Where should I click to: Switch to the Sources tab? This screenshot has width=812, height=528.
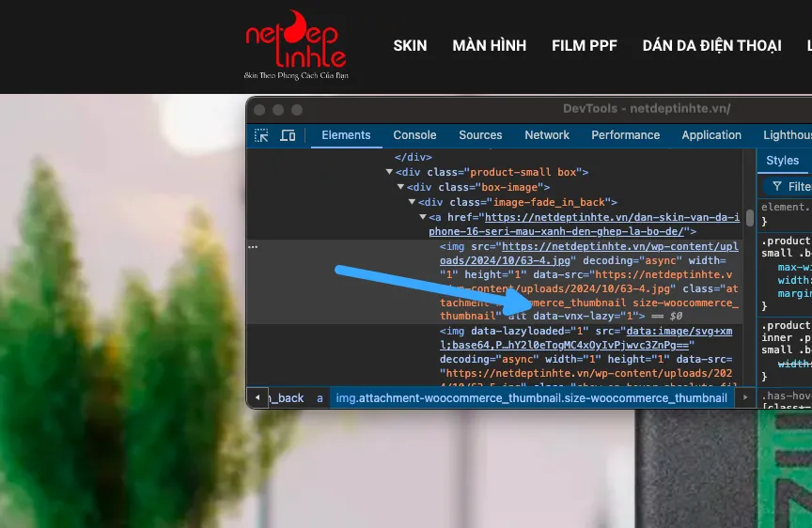click(x=480, y=135)
